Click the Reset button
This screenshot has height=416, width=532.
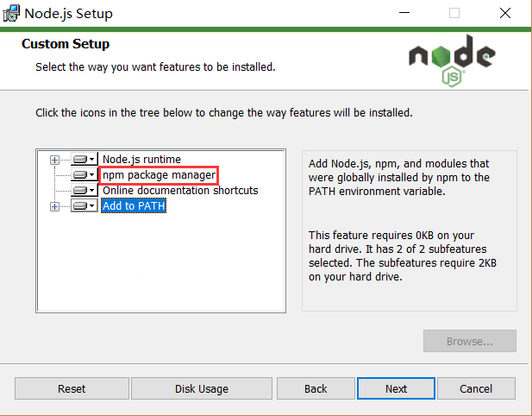click(x=72, y=388)
